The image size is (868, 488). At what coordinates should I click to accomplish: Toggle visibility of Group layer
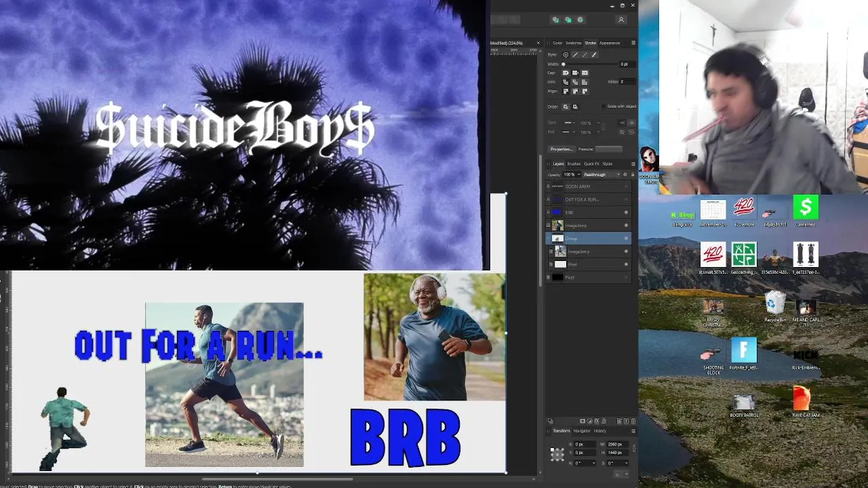[x=626, y=239]
